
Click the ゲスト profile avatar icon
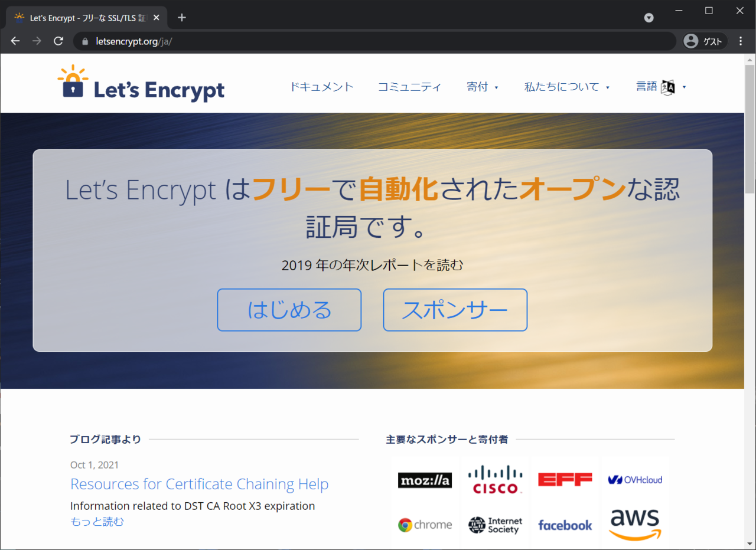coord(690,41)
